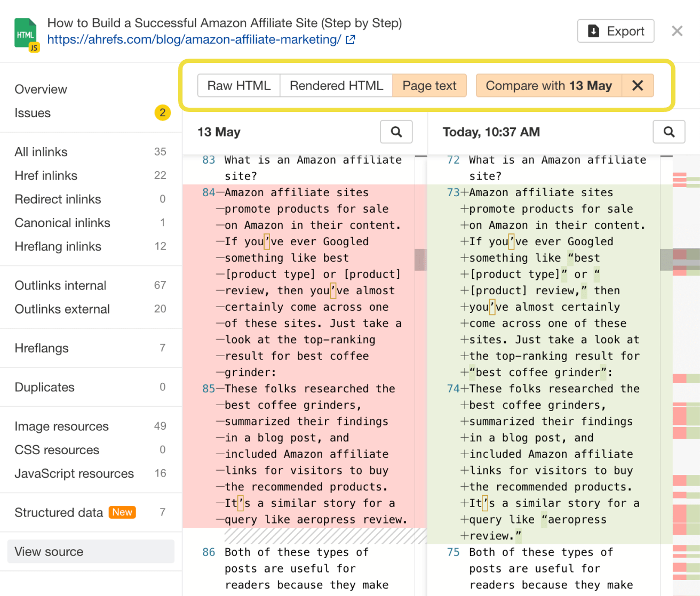Open Outlinks external list
Screen dimensions: 700x596
[x=91, y=309]
